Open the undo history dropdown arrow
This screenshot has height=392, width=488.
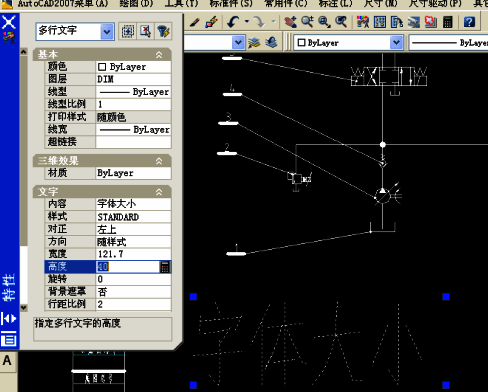(247, 22)
